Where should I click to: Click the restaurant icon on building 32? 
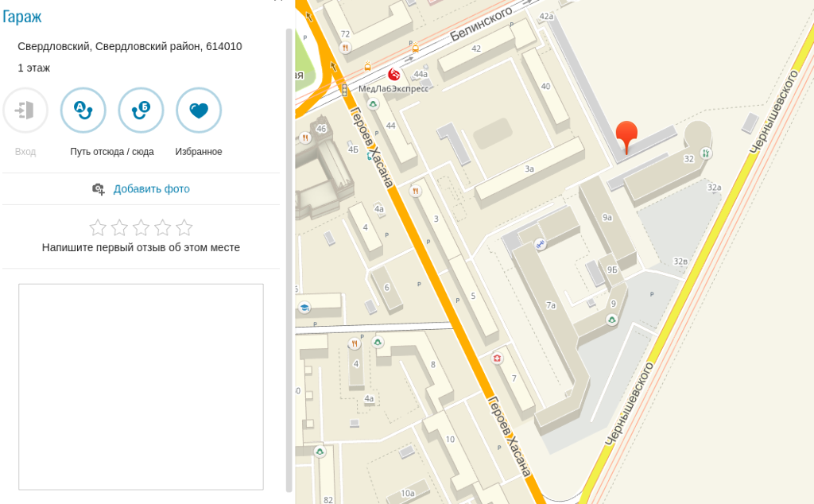[x=706, y=153]
